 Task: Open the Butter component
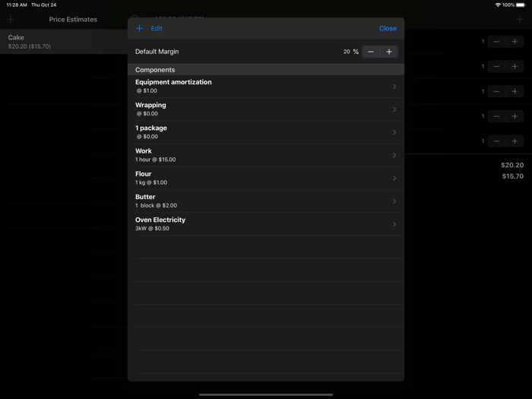tap(266, 201)
